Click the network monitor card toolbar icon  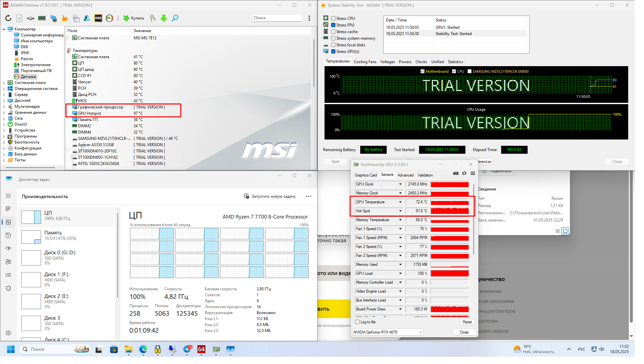tap(53, 18)
